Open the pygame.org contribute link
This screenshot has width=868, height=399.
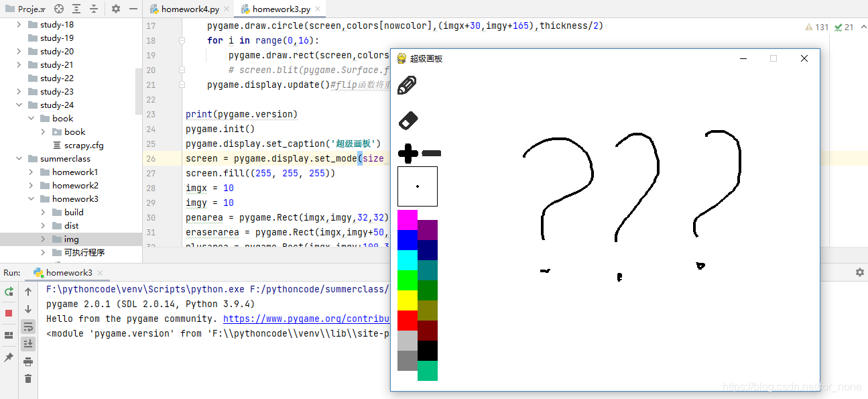coord(306,319)
